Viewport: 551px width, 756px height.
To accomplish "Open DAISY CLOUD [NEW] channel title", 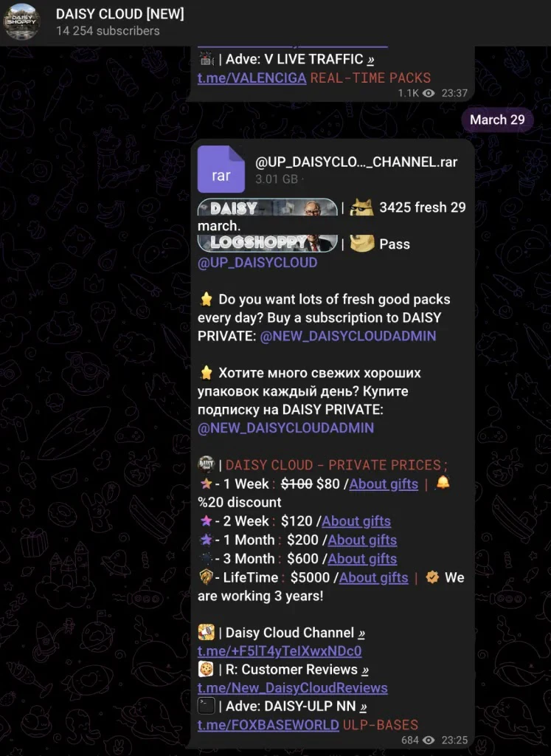I will (120, 14).
